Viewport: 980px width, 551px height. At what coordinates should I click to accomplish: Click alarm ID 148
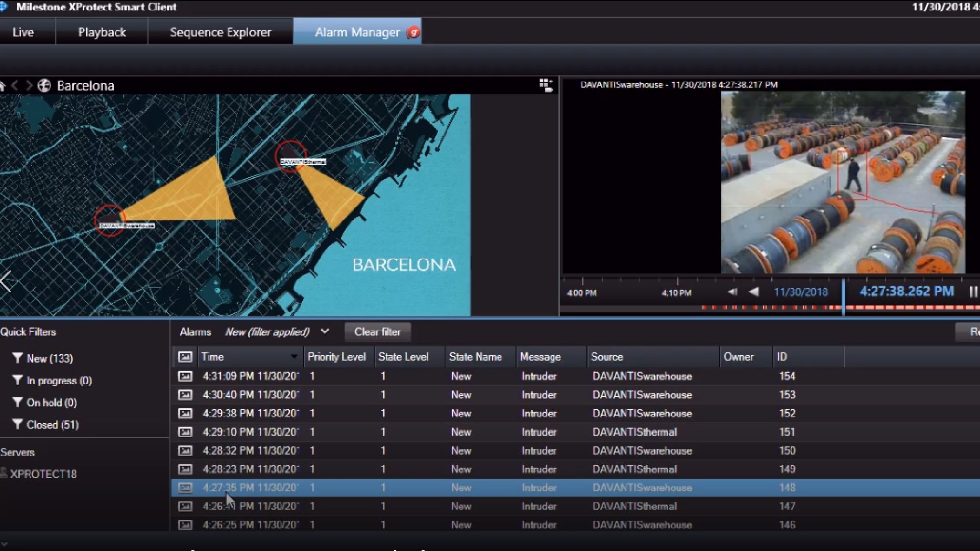tap(788, 488)
